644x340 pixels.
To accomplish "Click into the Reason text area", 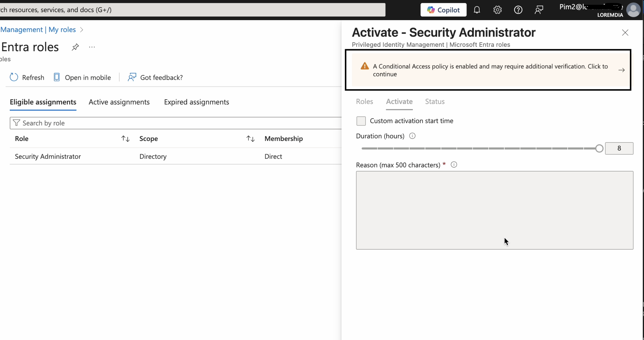I will (494, 210).
